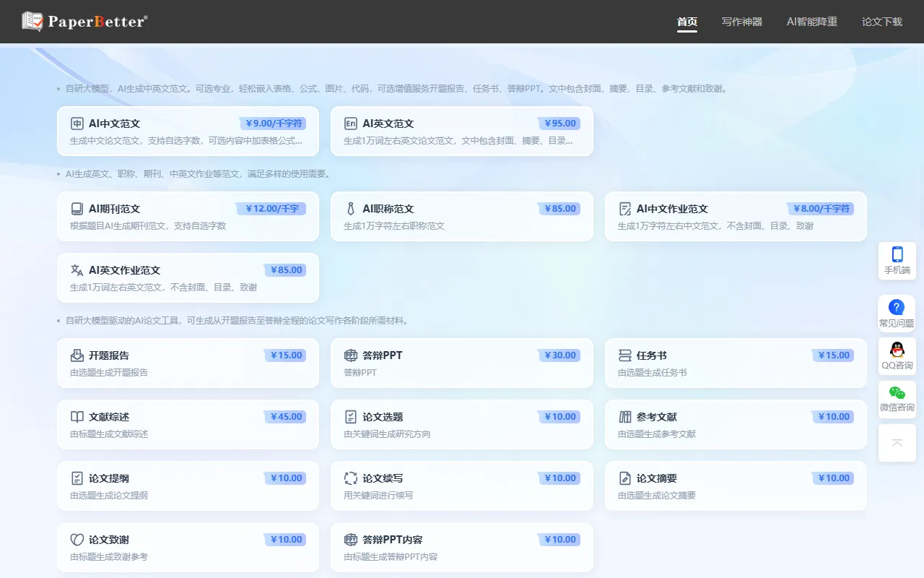Click the refresh icon on 论文续写 card
924x578 pixels.
pos(352,478)
